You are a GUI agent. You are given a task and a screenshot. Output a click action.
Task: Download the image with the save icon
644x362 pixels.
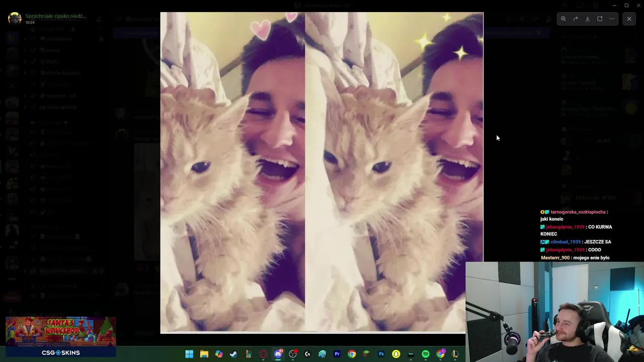[588, 19]
